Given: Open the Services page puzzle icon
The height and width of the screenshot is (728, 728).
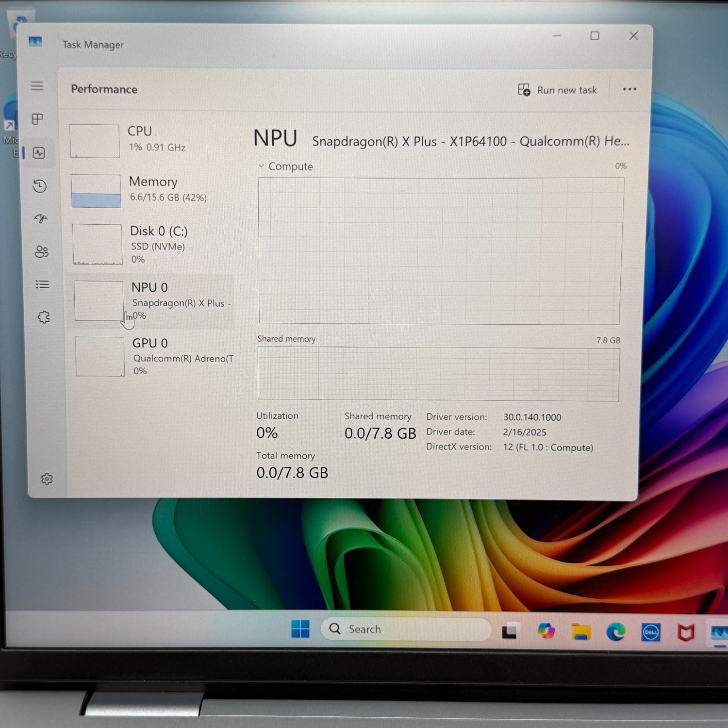Looking at the screenshot, I should coord(44,317).
